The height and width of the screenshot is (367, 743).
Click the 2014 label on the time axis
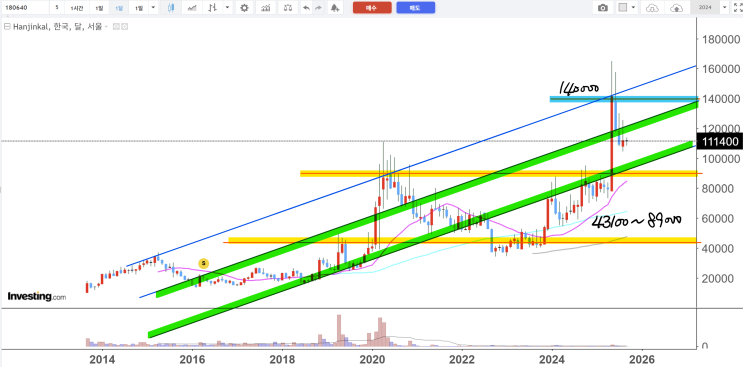pos(102,360)
